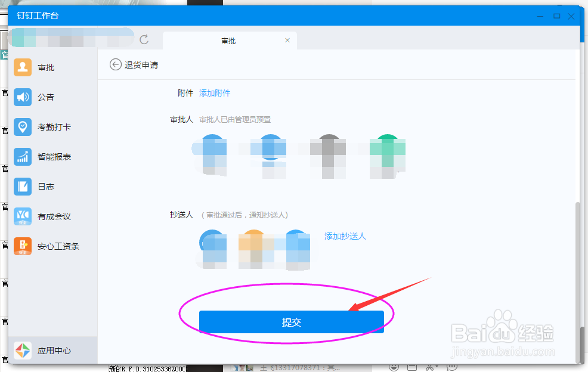The height and width of the screenshot is (372, 588).
Task: Close the 审批 tab with its x
Action: [287, 41]
